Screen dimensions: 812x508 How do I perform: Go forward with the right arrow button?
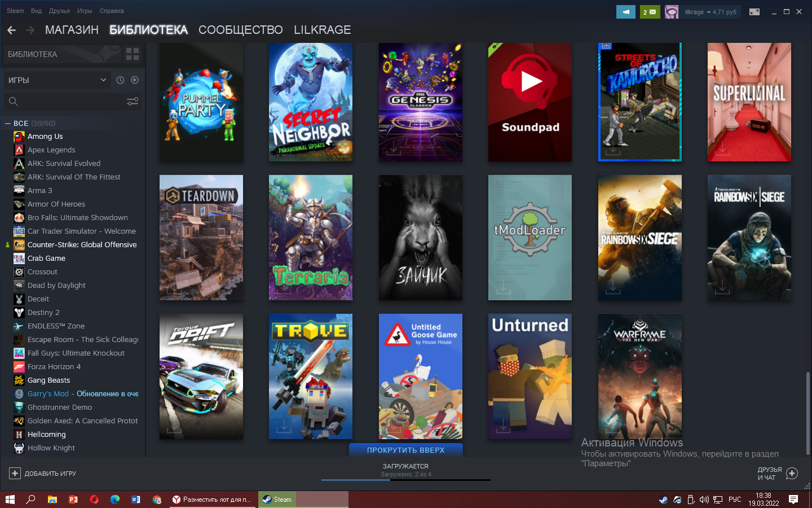[30, 30]
